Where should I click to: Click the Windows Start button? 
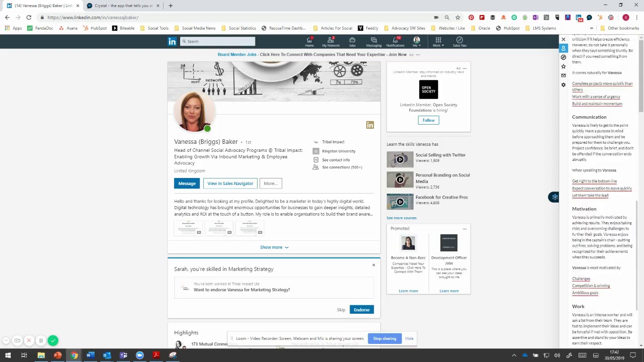tap(8, 355)
